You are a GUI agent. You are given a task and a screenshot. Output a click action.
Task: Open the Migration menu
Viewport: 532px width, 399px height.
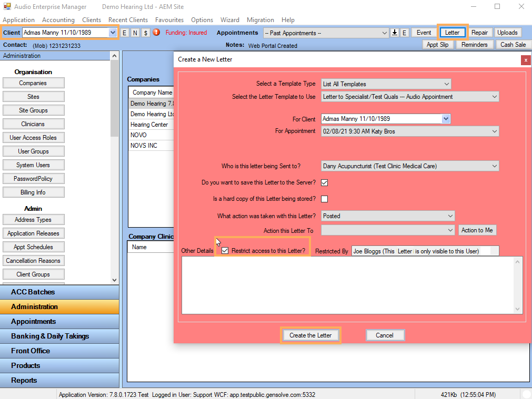(x=260, y=20)
